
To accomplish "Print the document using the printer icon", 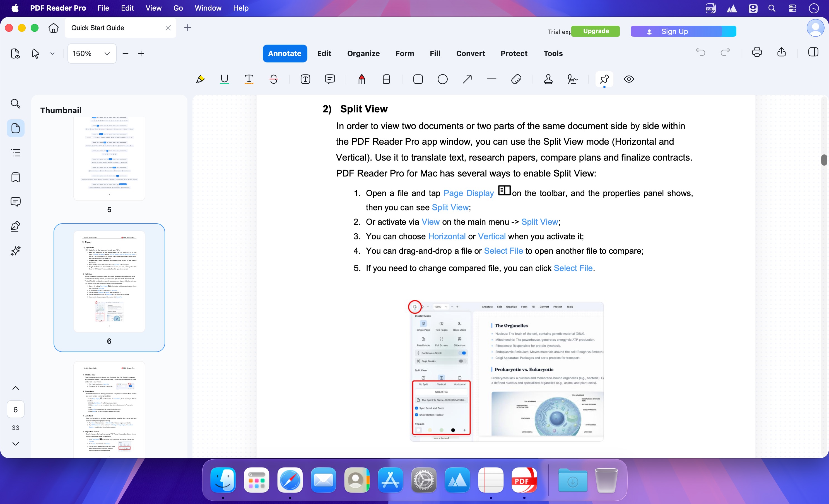I will (x=757, y=52).
